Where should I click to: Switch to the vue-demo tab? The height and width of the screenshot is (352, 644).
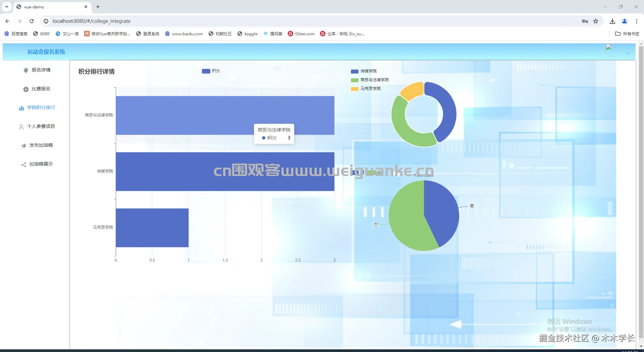point(52,7)
